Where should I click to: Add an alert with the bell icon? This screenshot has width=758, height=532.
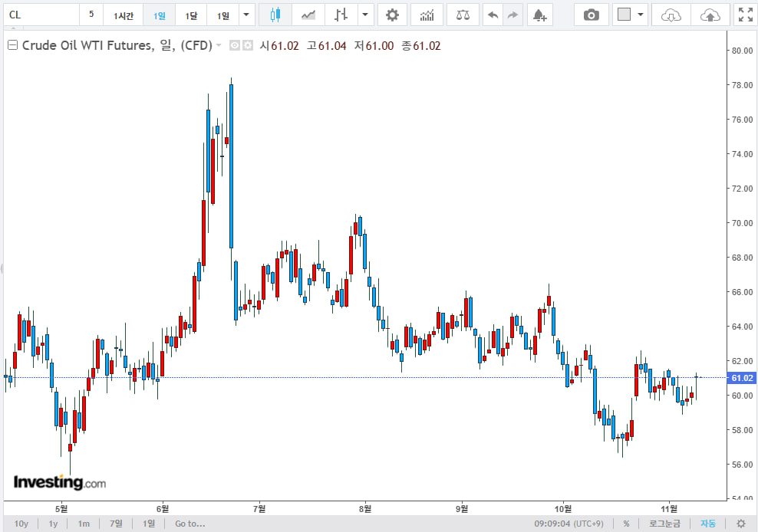click(x=539, y=15)
